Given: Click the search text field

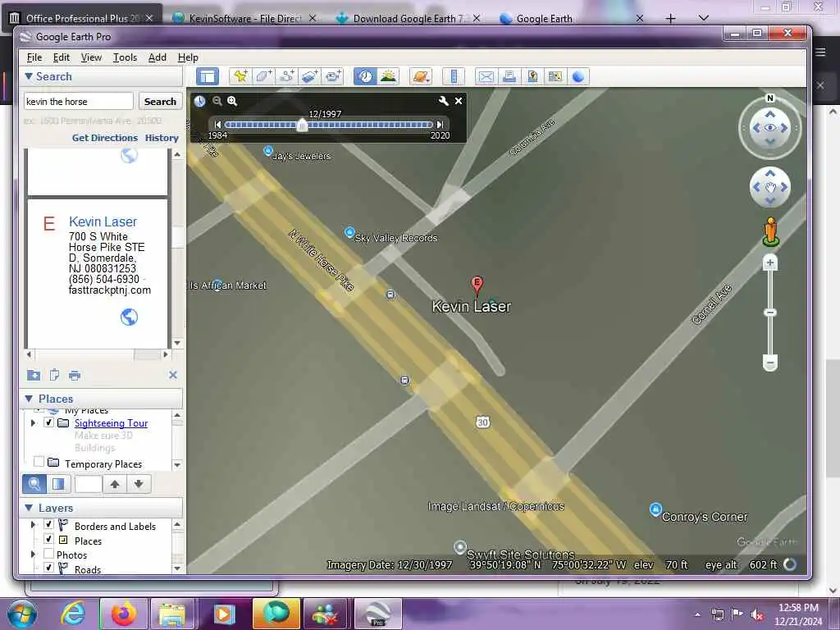Looking at the screenshot, I should click(78, 101).
